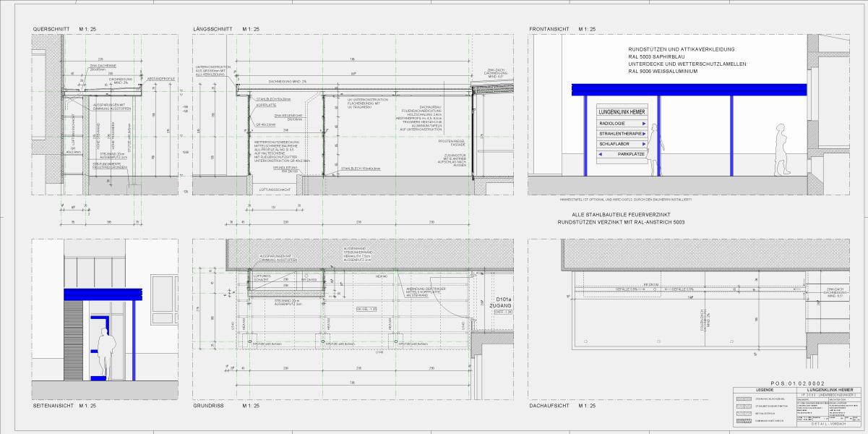Select the LÄNGSSCHNITT view title
This screenshot has width=868, height=434.
point(212,29)
